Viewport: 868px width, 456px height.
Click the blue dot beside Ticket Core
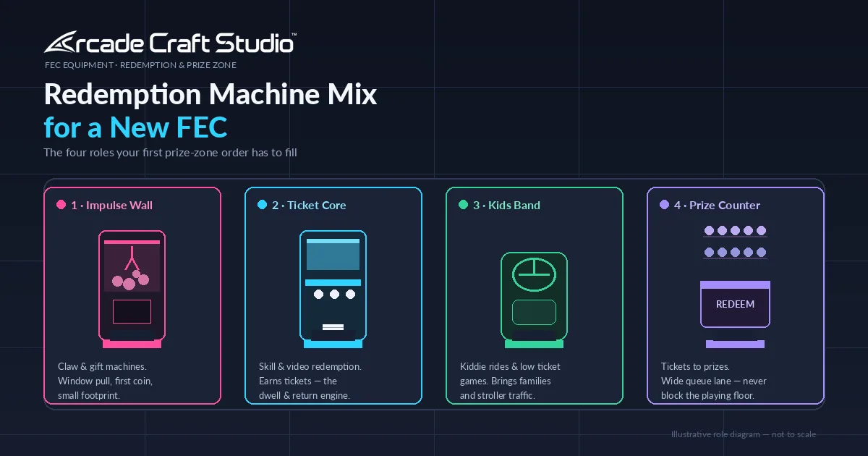click(x=263, y=205)
